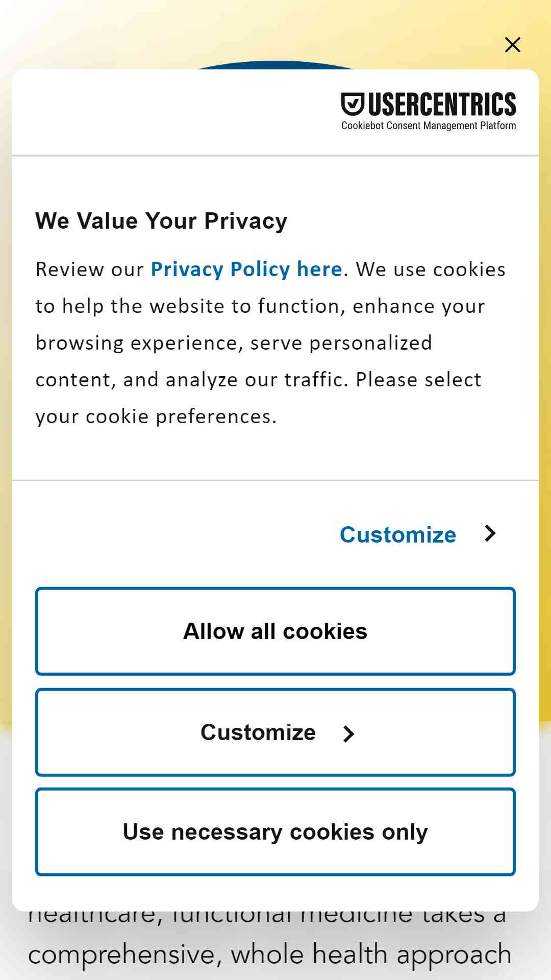Click the chevron arrow inside the Customize button
This screenshot has height=980, width=551.
point(348,733)
